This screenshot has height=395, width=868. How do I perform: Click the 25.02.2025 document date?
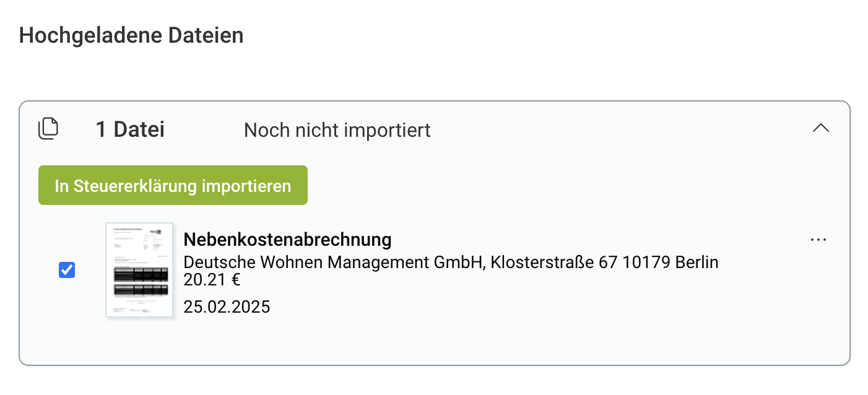coord(227,307)
